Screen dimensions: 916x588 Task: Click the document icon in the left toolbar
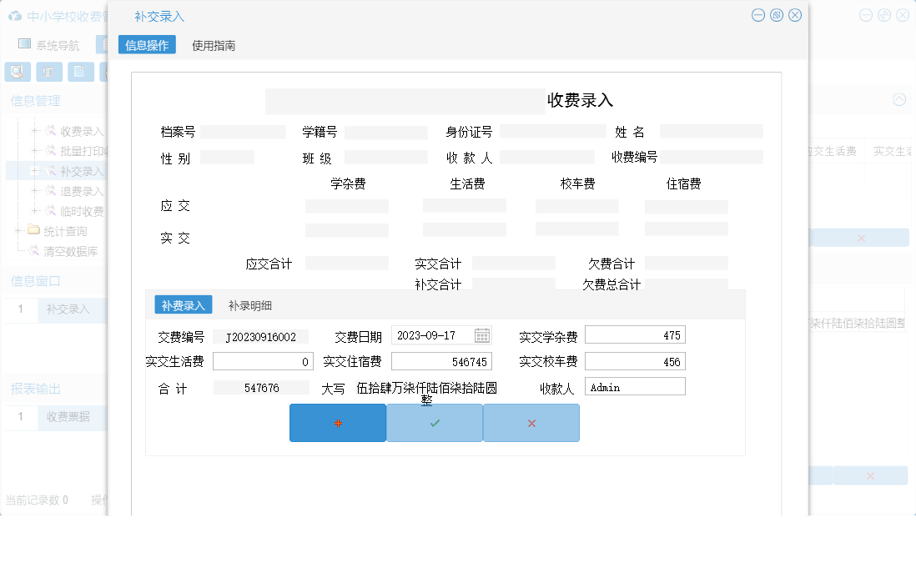80,72
